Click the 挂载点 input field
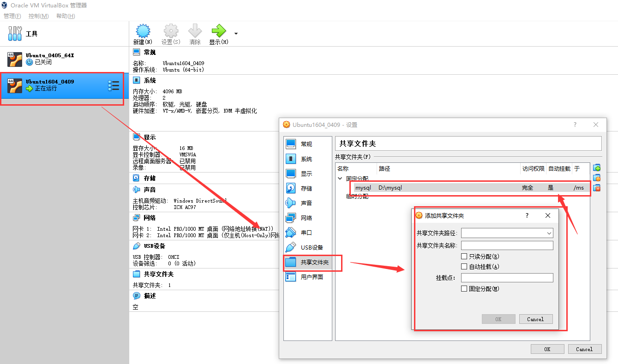 click(506, 277)
